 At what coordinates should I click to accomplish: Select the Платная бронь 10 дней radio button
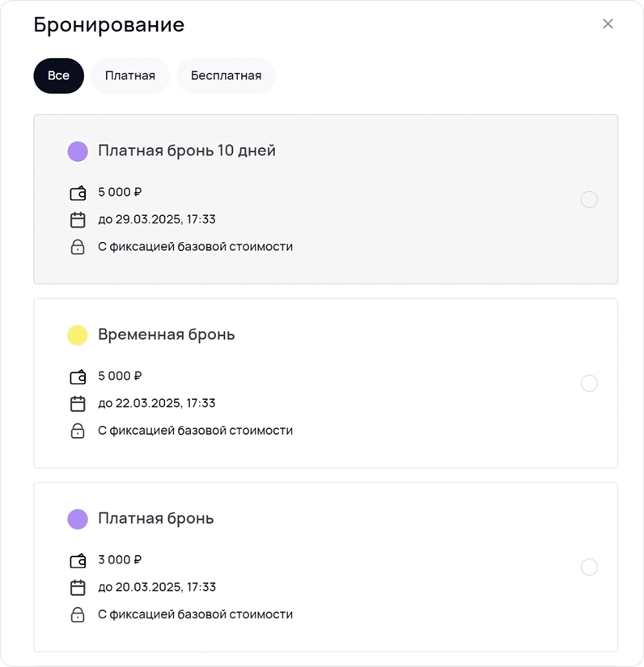coord(589,199)
